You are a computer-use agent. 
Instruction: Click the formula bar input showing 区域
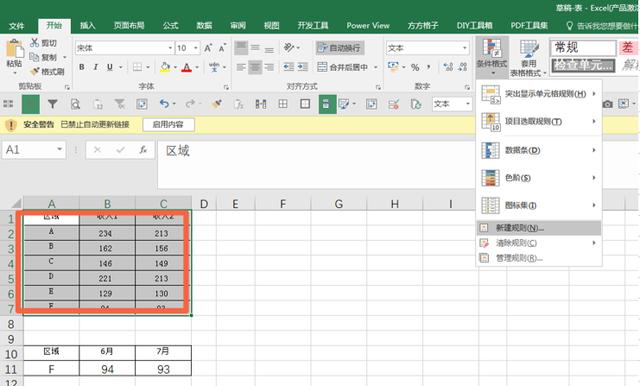(316, 165)
